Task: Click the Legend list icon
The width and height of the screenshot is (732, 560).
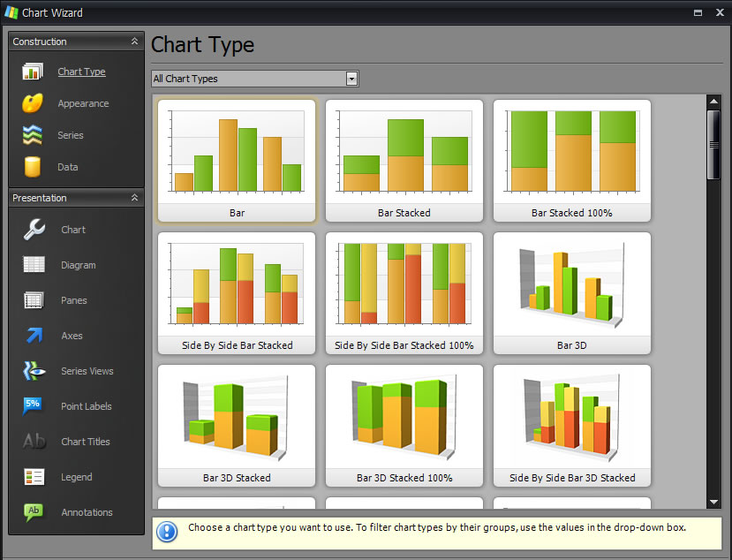Action: 34,476
